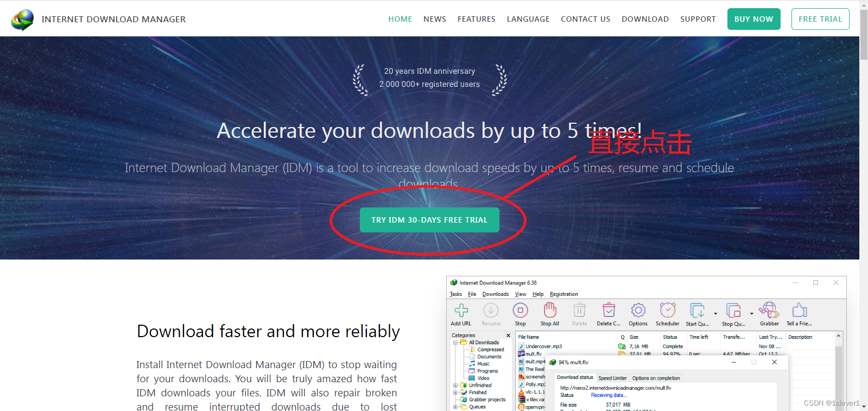The image size is (868, 411).
Task: Open the Options gear icon
Action: 638,310
